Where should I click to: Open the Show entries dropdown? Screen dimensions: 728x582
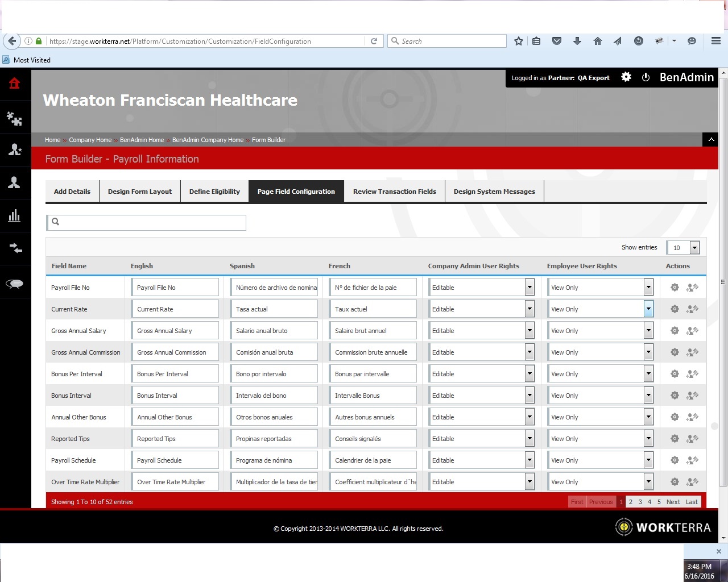[x=683, y=247]
